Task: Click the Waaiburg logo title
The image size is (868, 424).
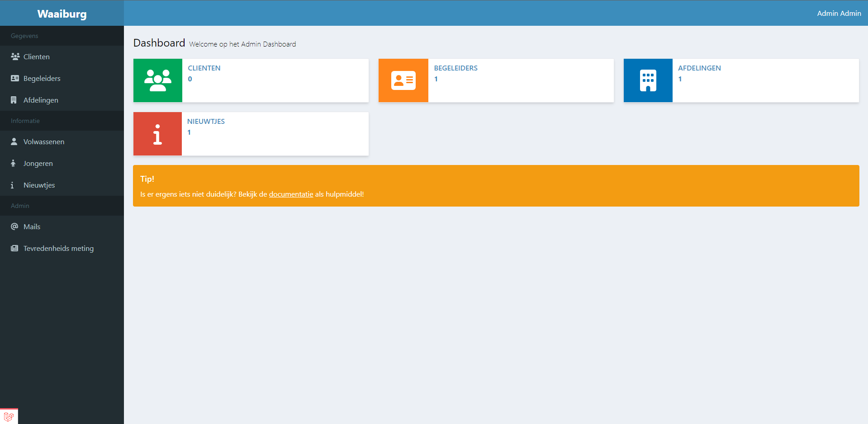Action: pyautogui.click(x=62, y=14)
